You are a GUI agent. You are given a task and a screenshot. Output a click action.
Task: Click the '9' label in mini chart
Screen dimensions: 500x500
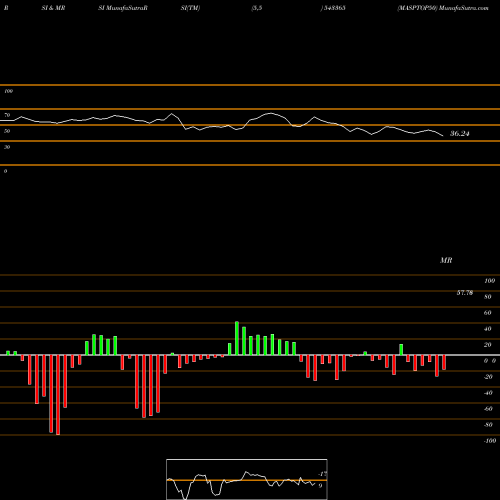point(320,486)
